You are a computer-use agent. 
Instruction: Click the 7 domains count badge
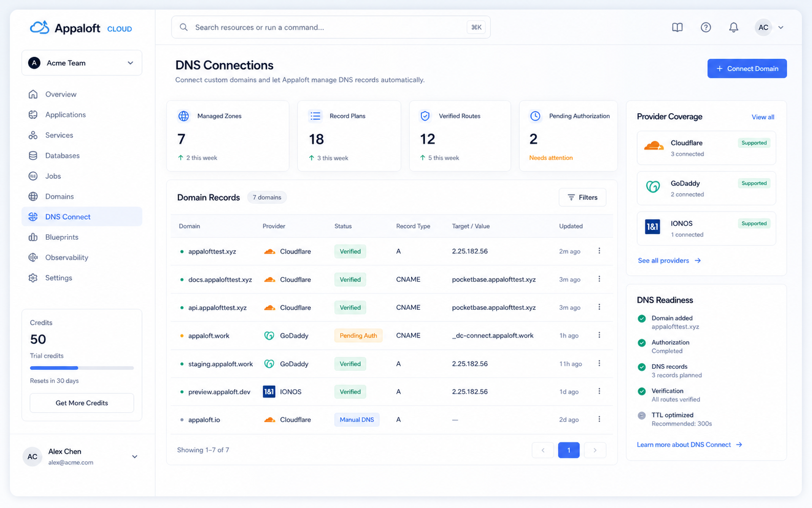click(267, 198)
